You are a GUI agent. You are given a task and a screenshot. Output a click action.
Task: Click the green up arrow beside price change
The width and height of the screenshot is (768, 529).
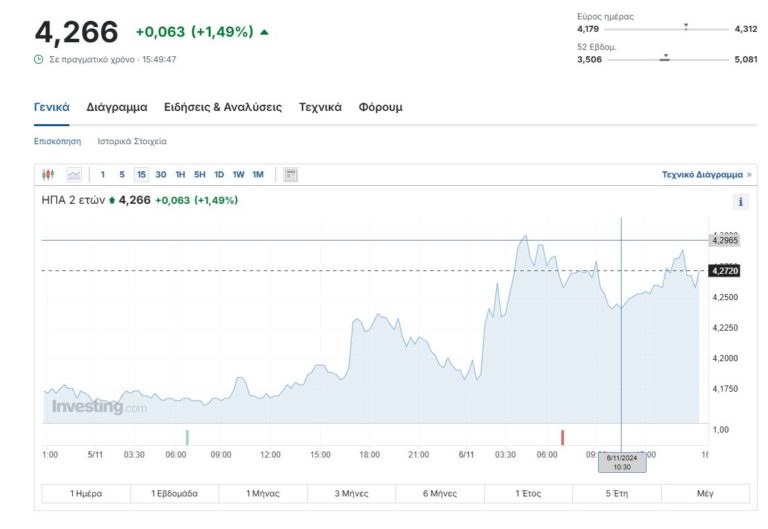click(x=264, y=32)
